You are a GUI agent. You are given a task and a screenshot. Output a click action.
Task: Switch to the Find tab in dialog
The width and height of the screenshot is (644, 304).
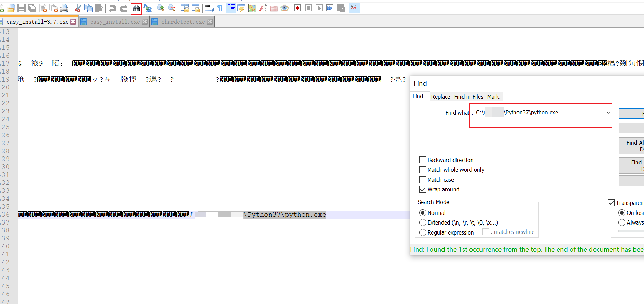418,96
